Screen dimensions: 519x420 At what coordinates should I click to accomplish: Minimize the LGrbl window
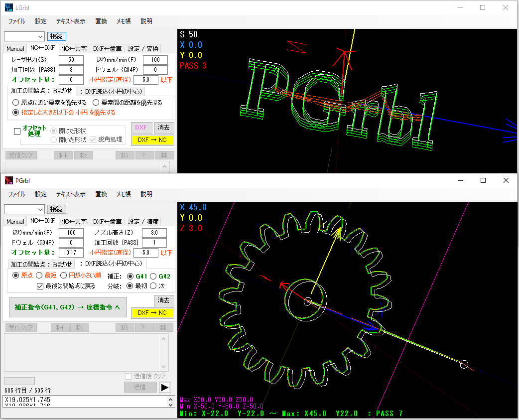click(x=460, y=7)
